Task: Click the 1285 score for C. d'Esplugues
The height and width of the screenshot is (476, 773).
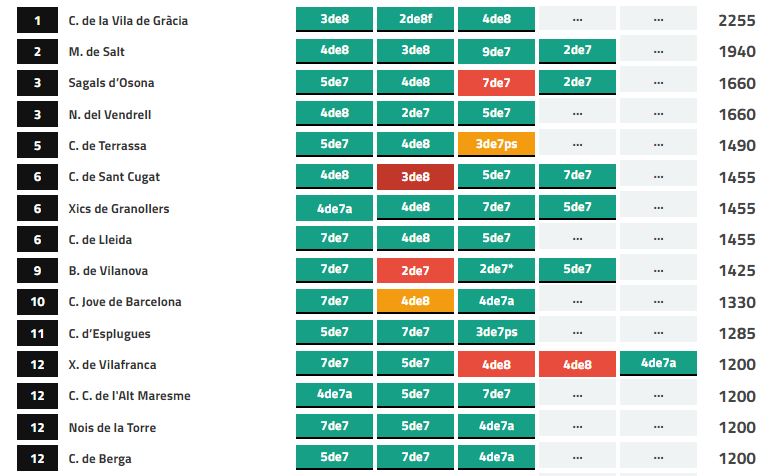Action: pyautogui.click(x=737, y=334)
